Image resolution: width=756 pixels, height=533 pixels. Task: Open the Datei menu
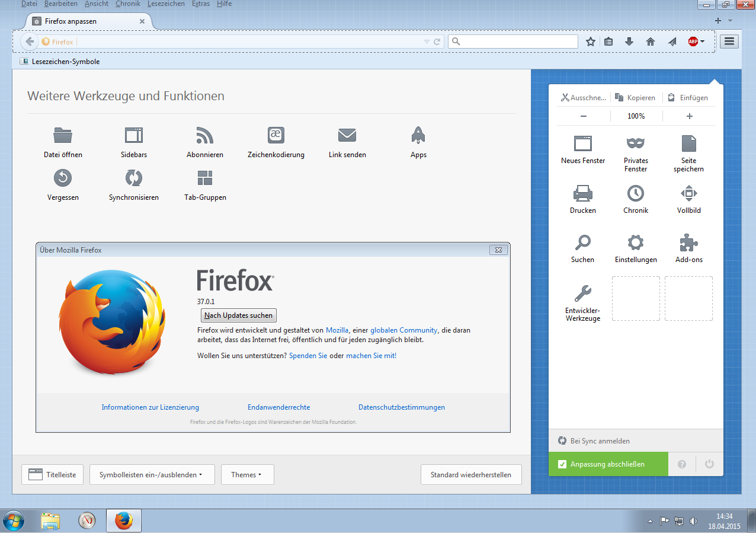29,4
